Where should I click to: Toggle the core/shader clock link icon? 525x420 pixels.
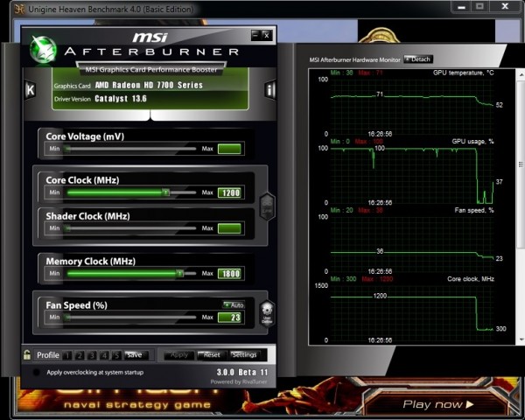click(x=267, y=206)
